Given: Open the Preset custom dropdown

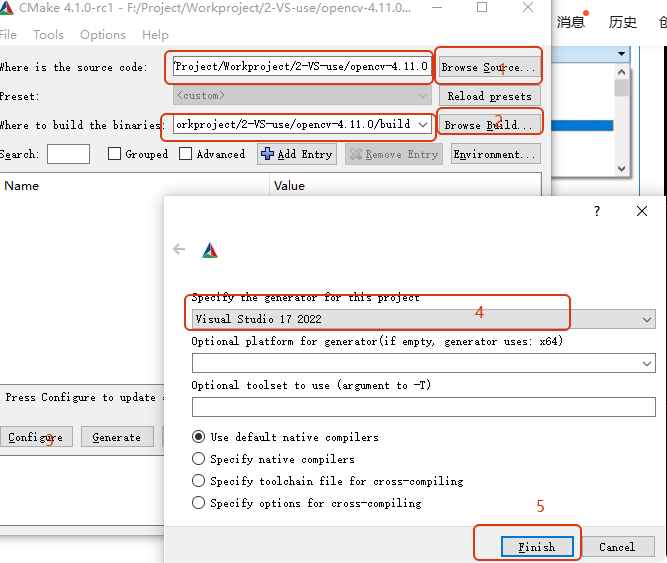Looking at the screenshot, I should [302, 95].
